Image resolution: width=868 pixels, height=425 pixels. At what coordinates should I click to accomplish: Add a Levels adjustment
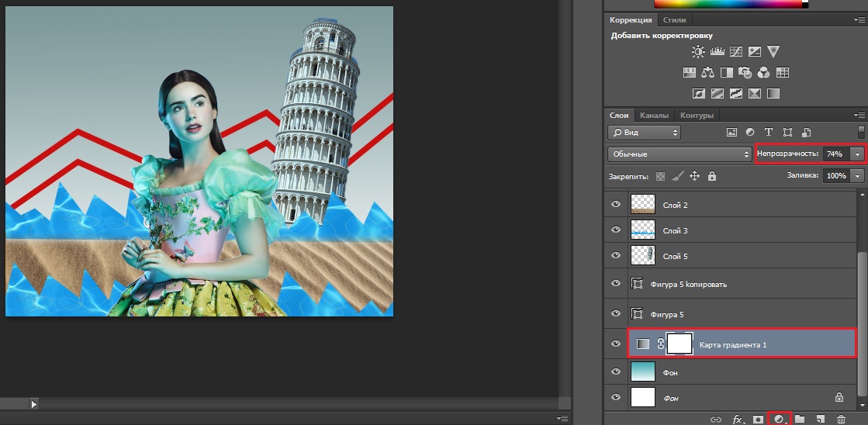[718, 51]
